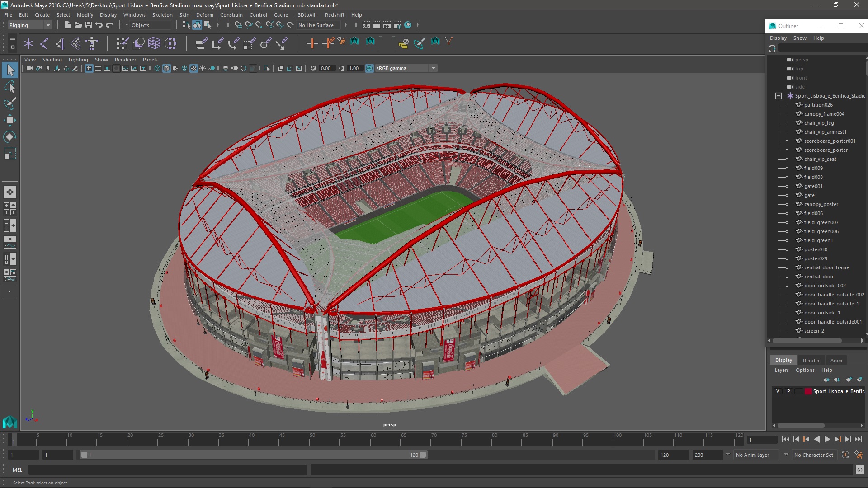Image resolution: width=868 pixels, height=488 pixels.
Task: Activate the Paint selection tool
Action: point(10,103)
